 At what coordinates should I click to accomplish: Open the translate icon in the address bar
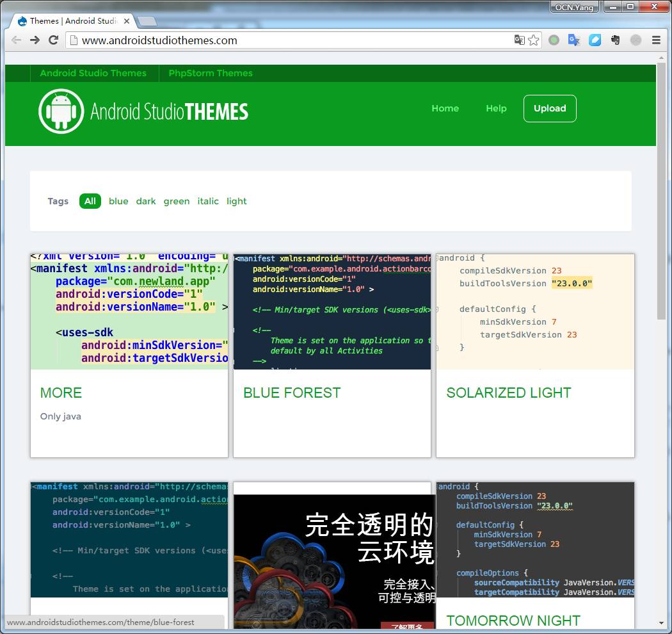click(518, 40)
